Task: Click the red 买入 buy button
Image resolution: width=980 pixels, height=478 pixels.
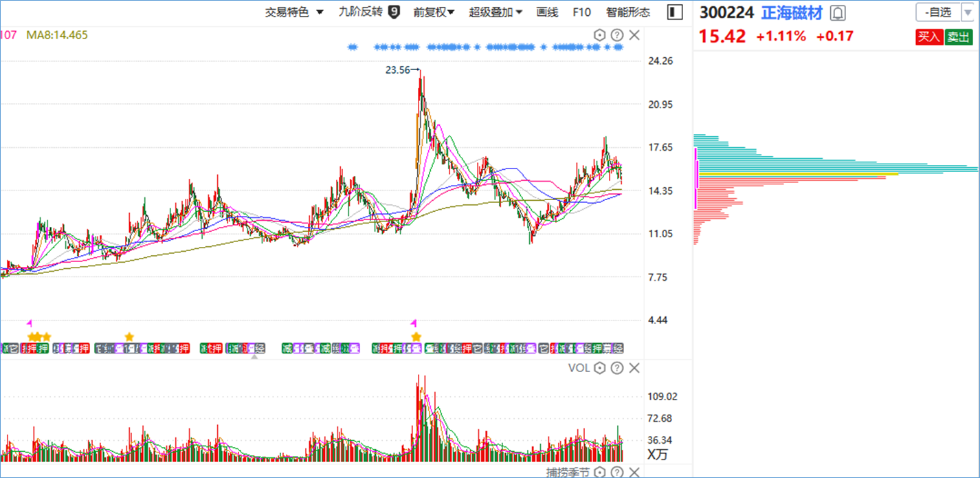Action: 928,37
